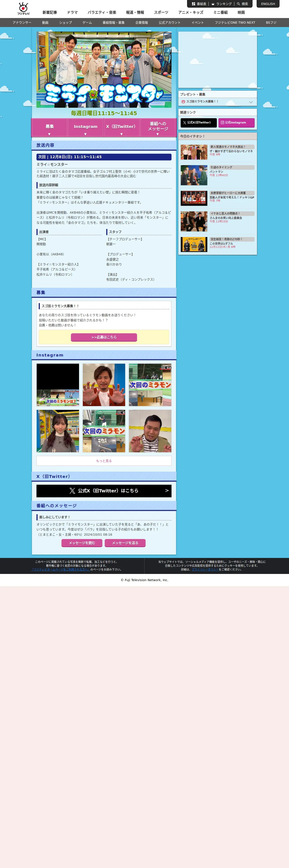Click the 次回 12月8日(日) 11:15〜11:45 bar
The width and height of the screenshot is (289, 868).
click(104, 157)
